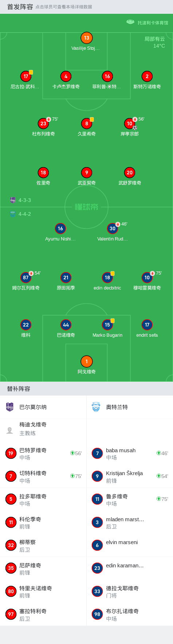Click the stadium icon beside 托波利卡体育馆
173x644 pixels.
(130, 22)
